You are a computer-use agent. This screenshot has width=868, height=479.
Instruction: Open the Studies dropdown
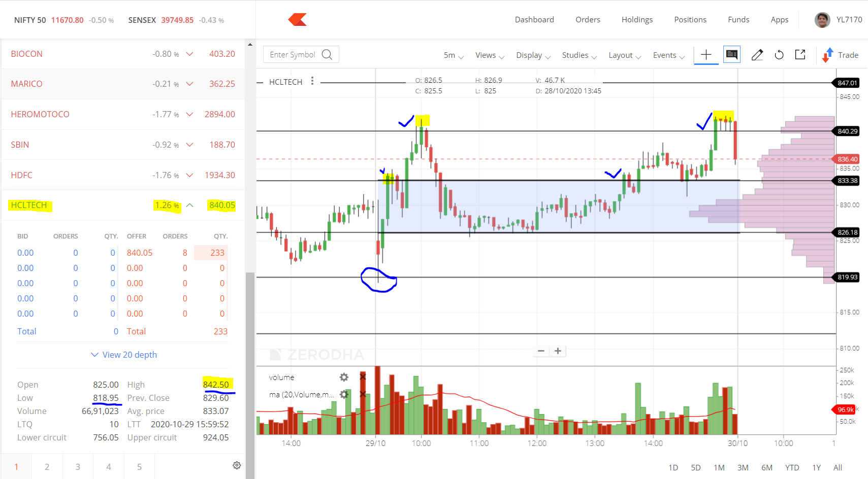(x=580, y=55)
